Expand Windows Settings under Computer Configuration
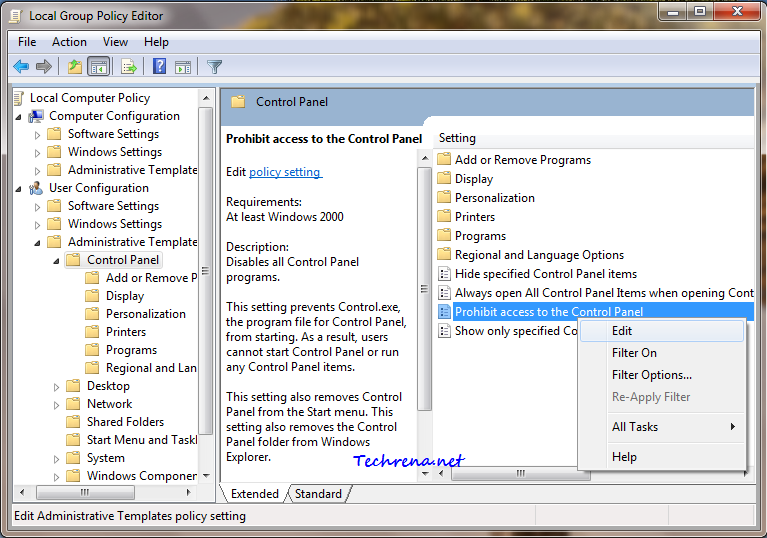Screen dimensions: 767x538 pos(38,153)
